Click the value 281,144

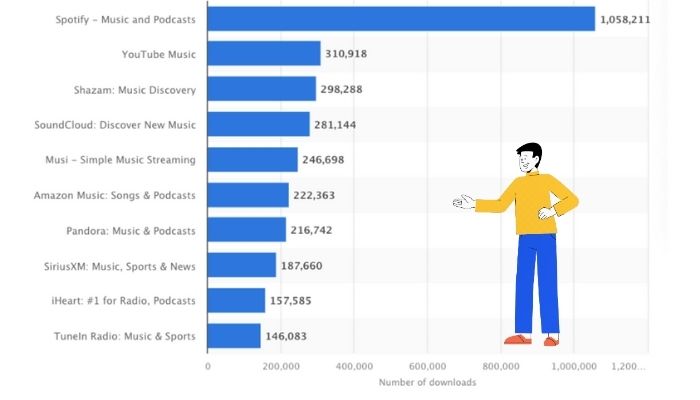335,125
